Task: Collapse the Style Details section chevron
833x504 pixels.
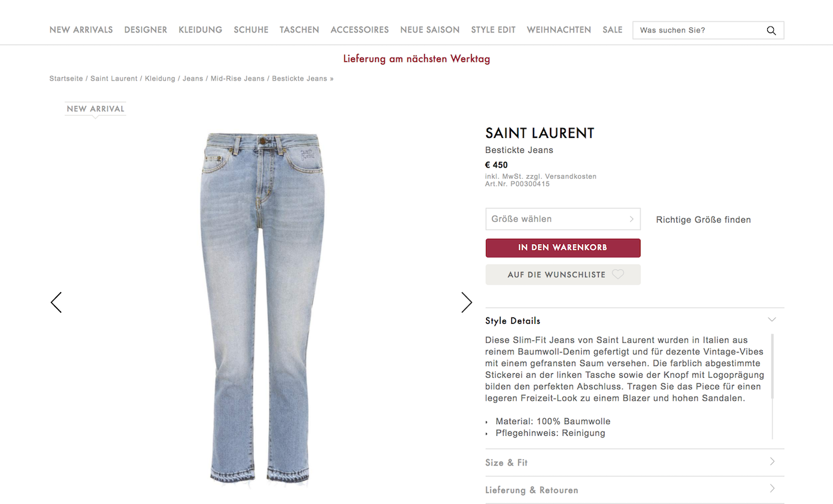Action: (772, 320)
